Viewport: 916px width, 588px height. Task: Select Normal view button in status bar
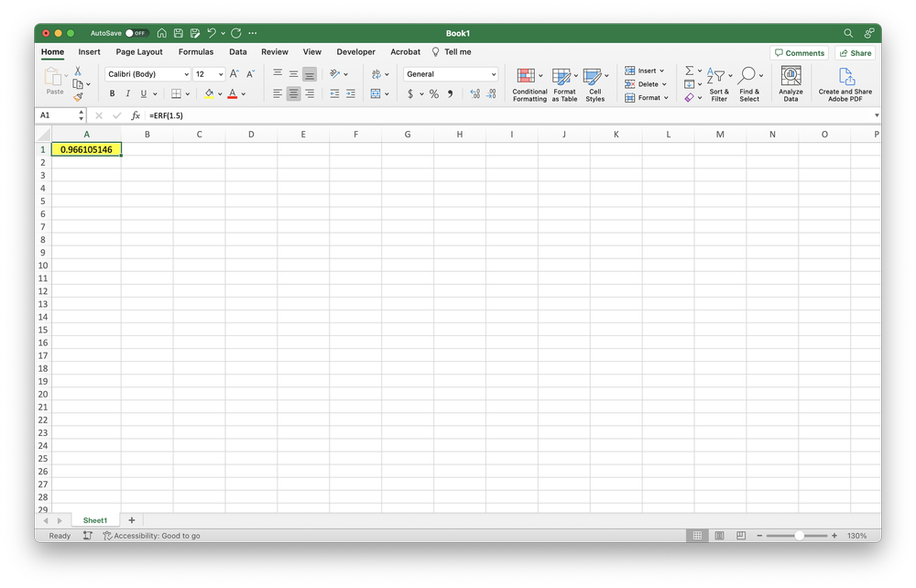[x=697, y=536]
